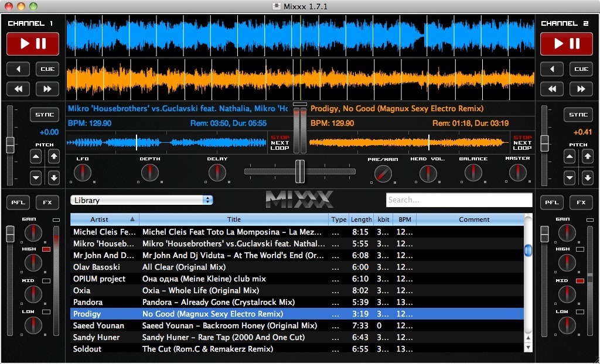The height and width of the screenshot is (364, 600).
Task: Sort library by Artist column
Action: tap(104, 219)
